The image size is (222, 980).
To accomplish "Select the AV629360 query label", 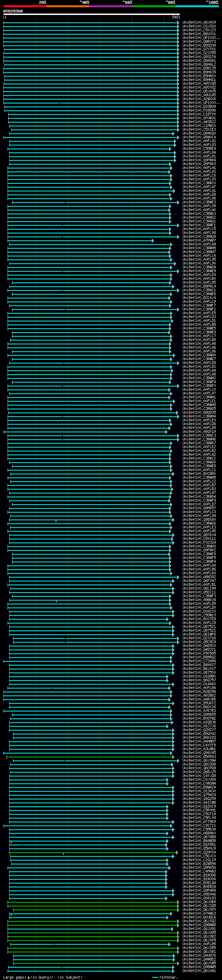I will pos(13,11).
